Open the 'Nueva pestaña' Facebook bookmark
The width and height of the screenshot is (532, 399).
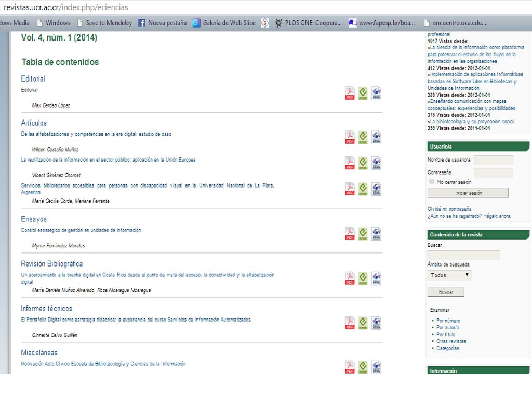163,23
